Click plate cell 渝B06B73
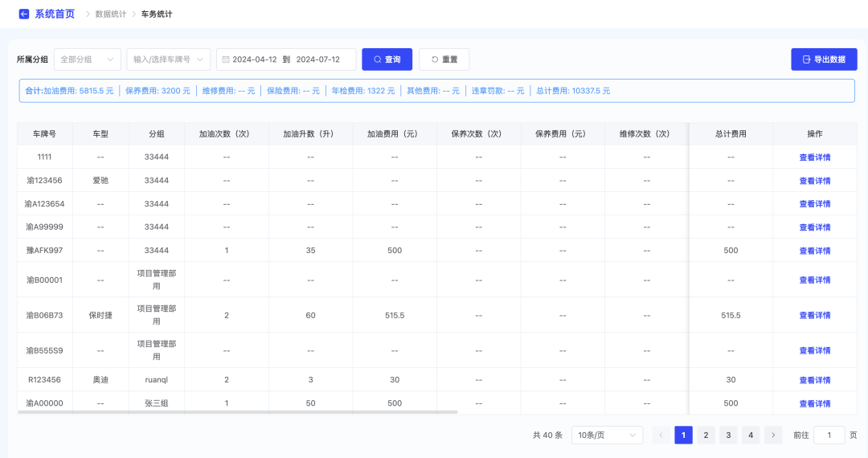 44,315
